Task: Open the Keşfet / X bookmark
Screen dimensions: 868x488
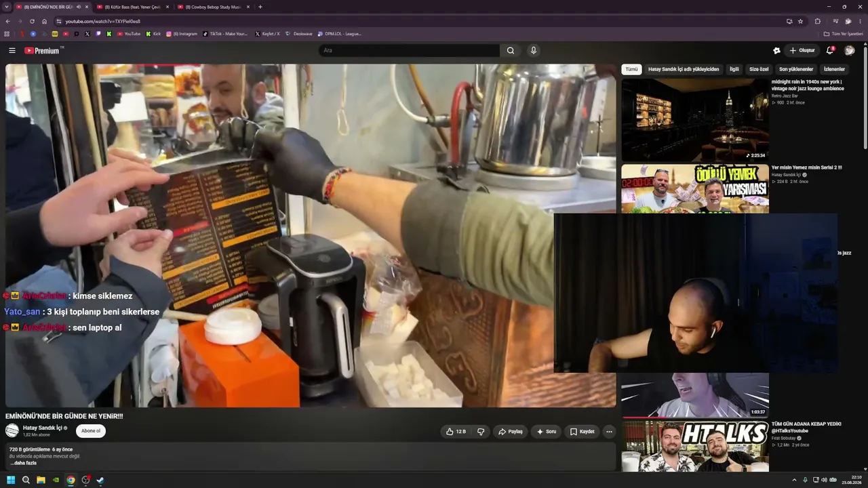Action: [267, 34]
